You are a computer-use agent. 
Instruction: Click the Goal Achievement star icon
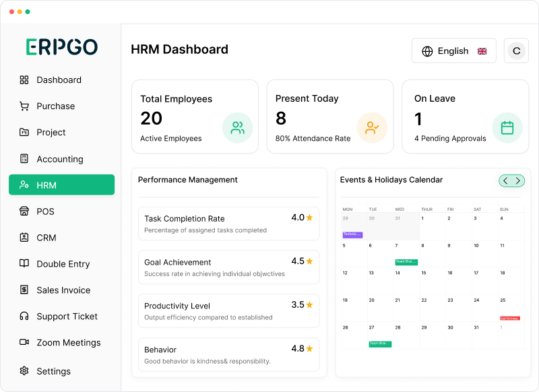click(x=309, y=261)
